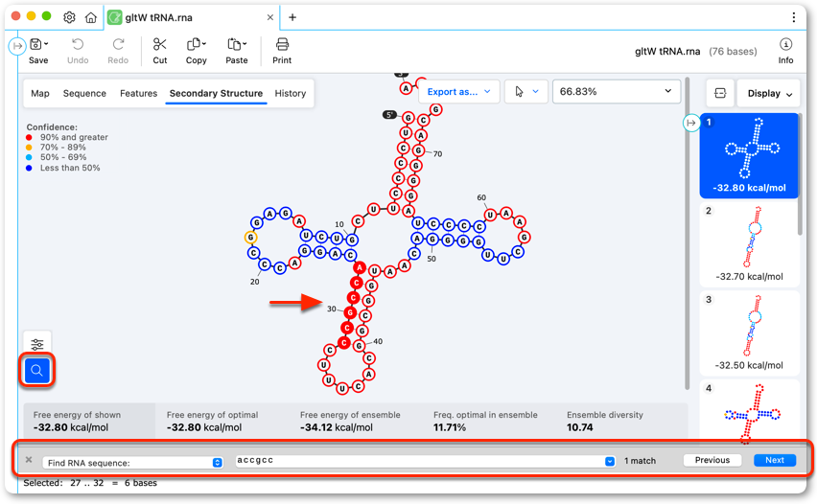Screen dimensions: 817x504
Task: Click the macOS yellow minimize button
Action: tap(32, 16)
